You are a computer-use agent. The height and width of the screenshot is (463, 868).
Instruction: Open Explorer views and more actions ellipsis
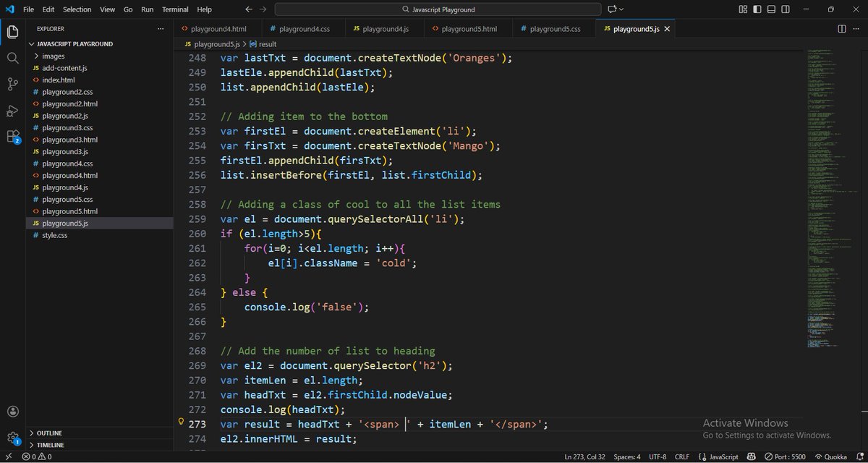click(x=161, y=29)
